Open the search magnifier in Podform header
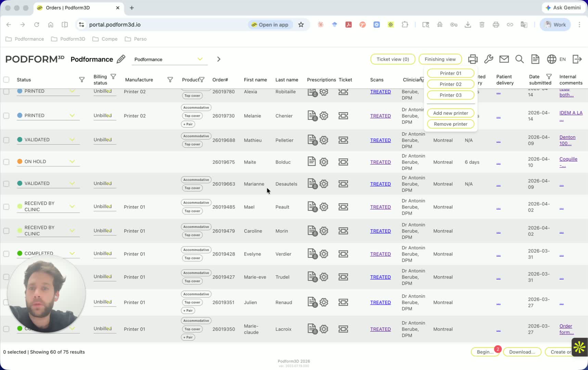The height and width of the screenshot is (370, 588). pyautogui.click(x=519, y=59)
